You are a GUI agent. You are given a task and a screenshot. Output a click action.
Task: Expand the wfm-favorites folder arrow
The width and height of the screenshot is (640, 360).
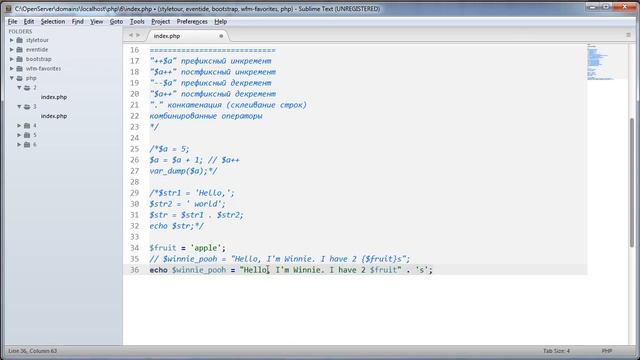pos(12,69)
